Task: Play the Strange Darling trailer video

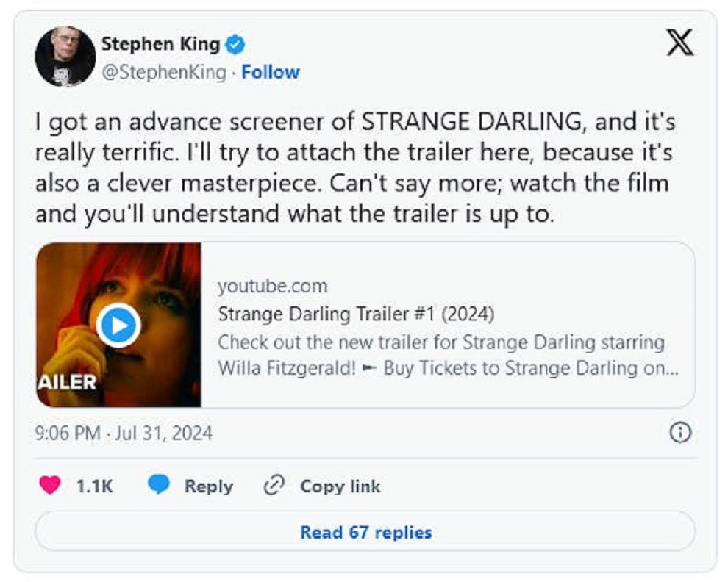Action: tap(118, 325)
